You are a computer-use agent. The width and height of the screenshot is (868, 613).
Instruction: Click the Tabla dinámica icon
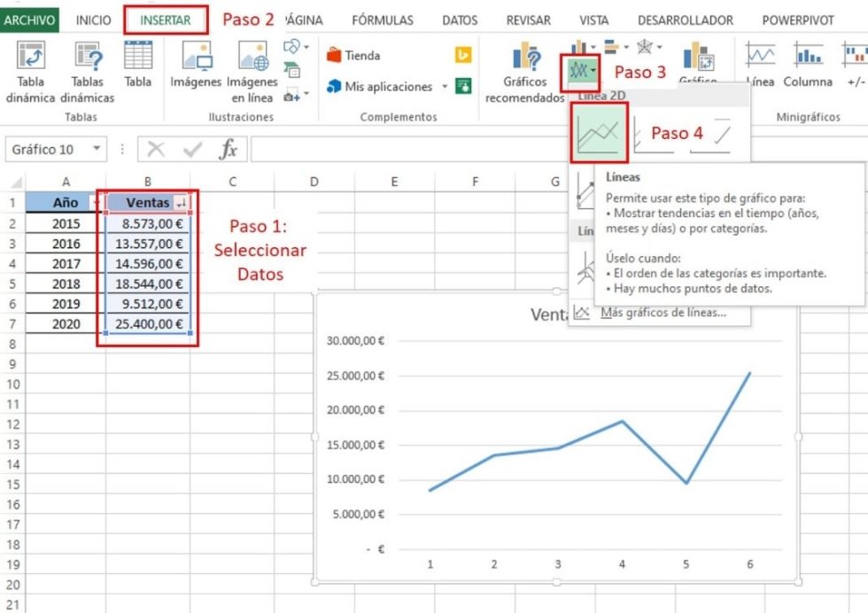pyautogui.click(x=31, y=56)
